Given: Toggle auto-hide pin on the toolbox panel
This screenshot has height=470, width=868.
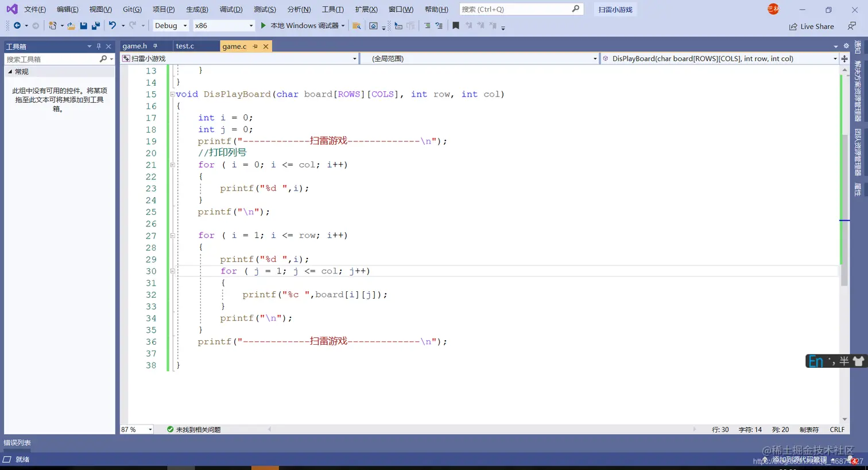Looking at the screenshot, I should [x=99, y=46].
